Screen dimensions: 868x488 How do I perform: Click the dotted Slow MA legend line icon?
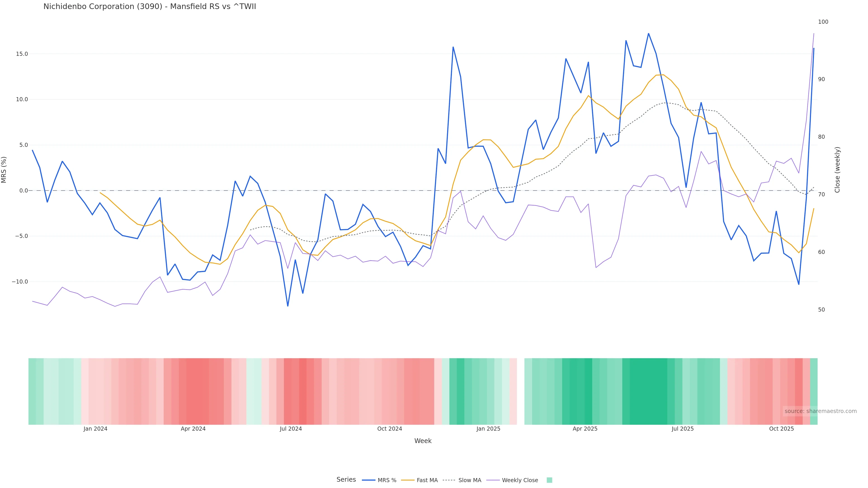point(449,480)
